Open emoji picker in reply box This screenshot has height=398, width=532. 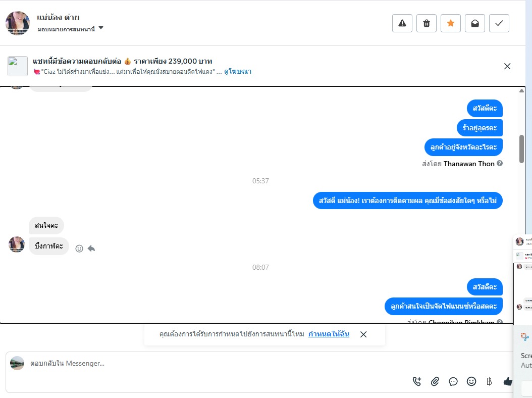[471, 381]
